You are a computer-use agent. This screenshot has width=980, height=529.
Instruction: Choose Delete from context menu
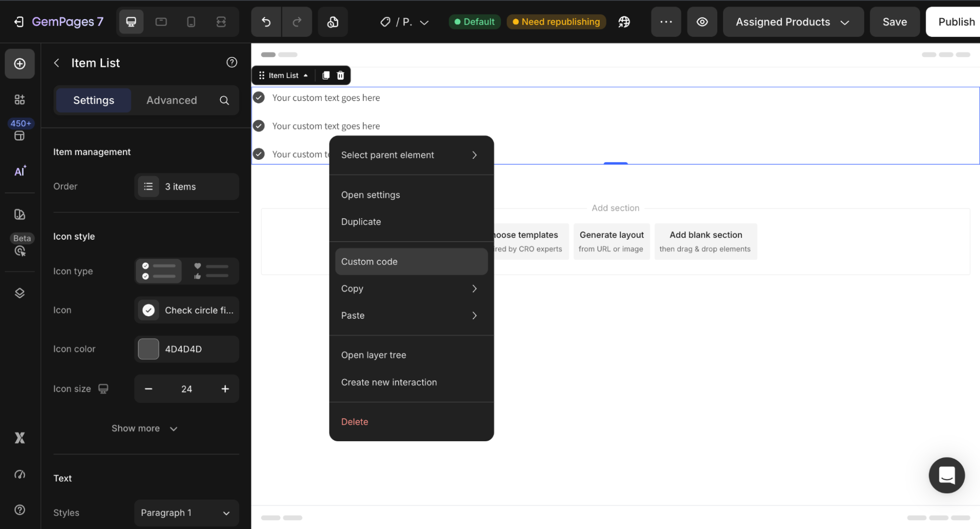coord(411,422)
